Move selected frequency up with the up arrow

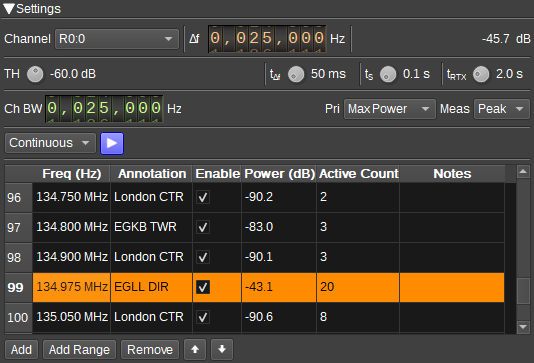195,349
